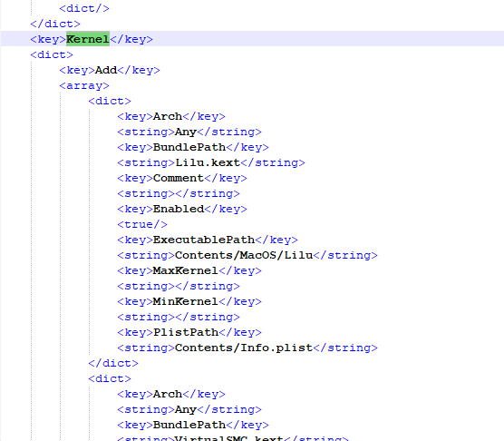Click the </dict> line after Contents/Info.plist
The height and width of the screenshot is (441, 504).
113,364
